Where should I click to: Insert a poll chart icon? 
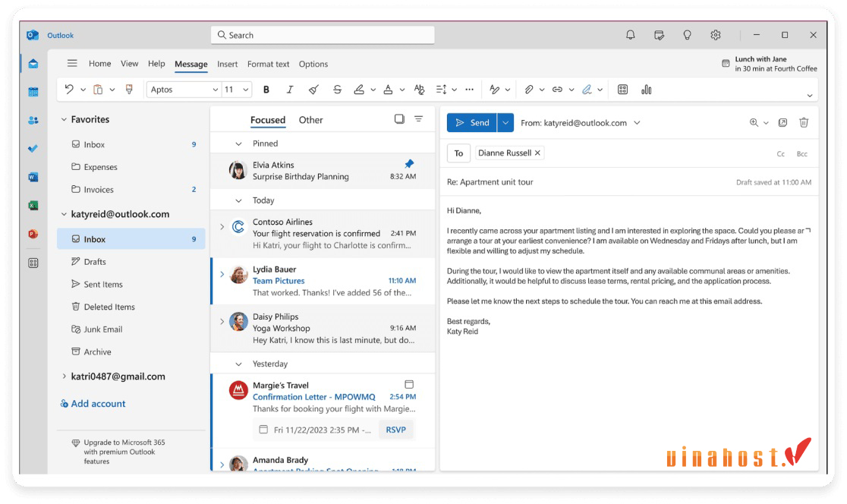647,90
